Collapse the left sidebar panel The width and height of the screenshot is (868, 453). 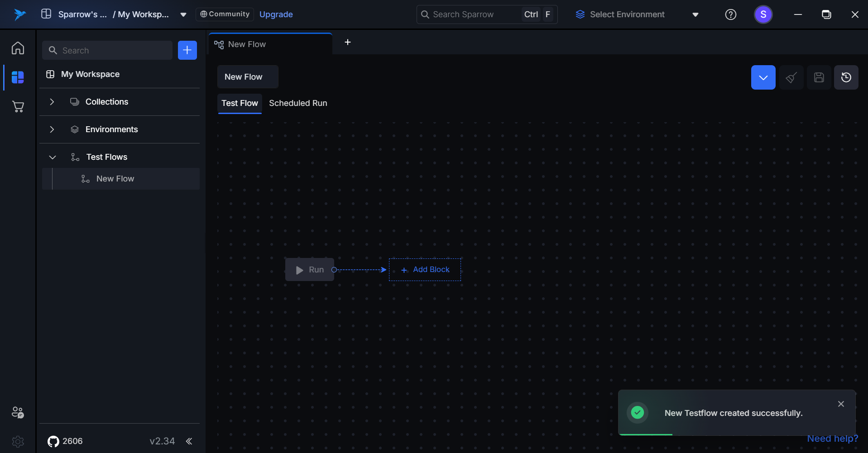click(189, 441)
